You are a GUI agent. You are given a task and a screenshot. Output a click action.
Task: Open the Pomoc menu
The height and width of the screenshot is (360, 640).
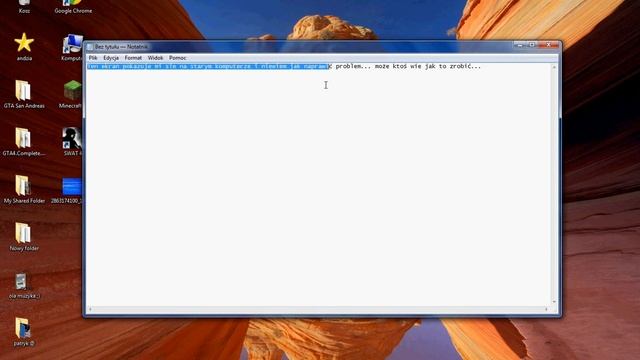pyautogui.click(x=178, y=58)
